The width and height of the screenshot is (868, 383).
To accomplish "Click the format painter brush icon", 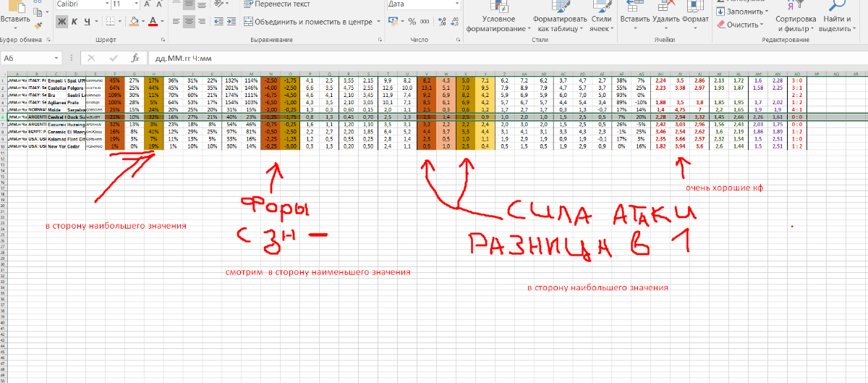I will pyautogui.click(x=38, y=25).
